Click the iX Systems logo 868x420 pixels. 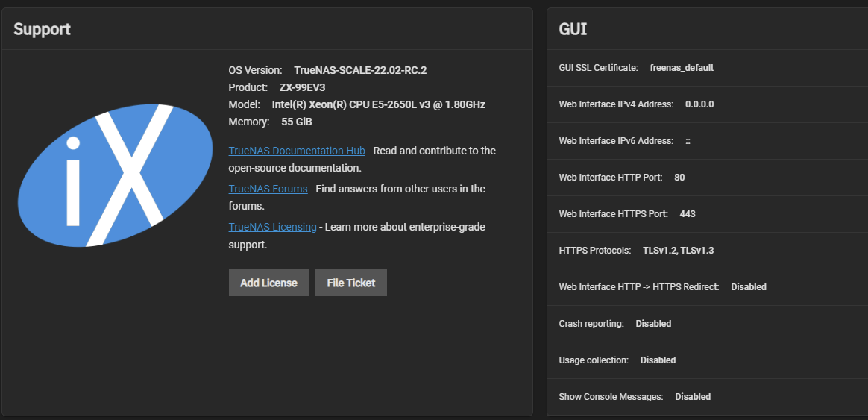point(115,175)
